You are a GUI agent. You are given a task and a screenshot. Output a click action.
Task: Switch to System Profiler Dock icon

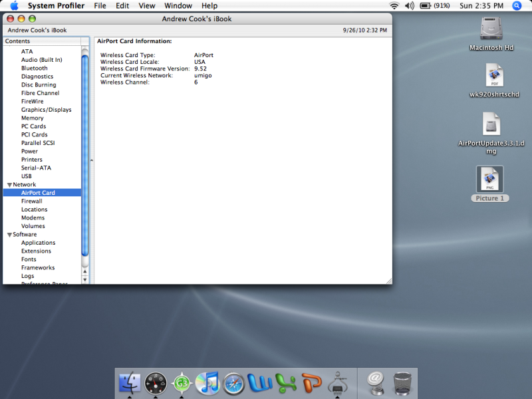(x=337, y=384)
